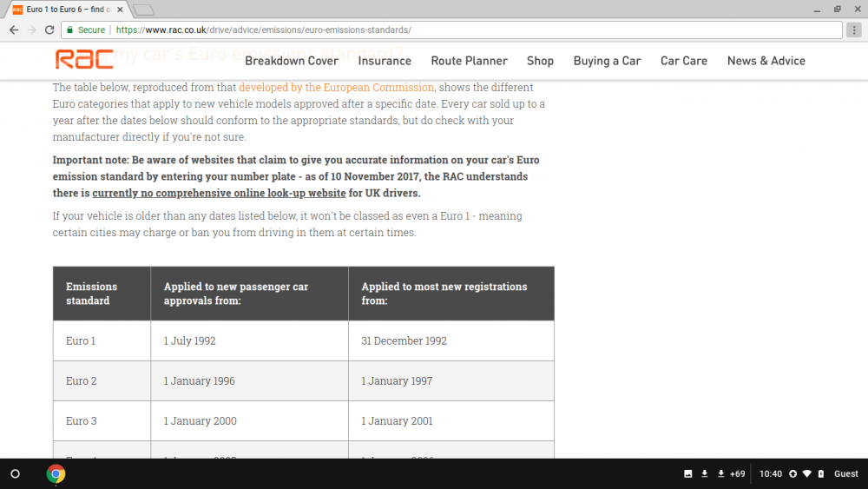Open the +69 notifications counter
This screenshot has height=489, width=868.
[x=737, y=473]
